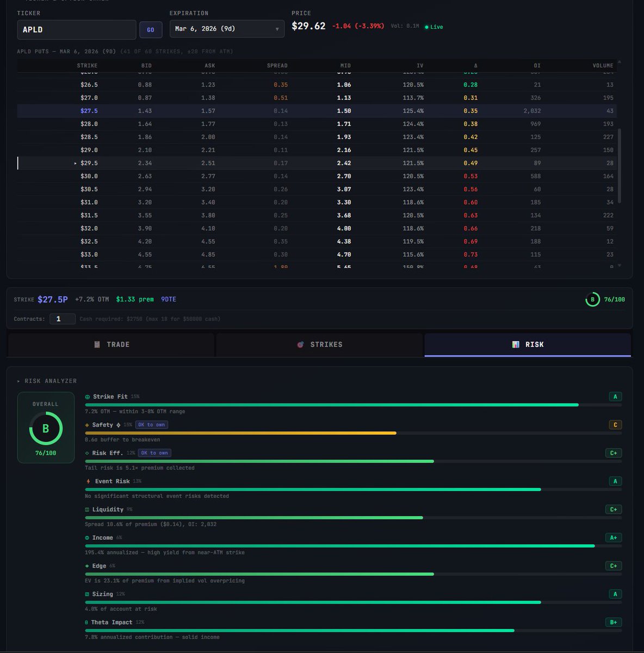Select the $33.0 strike row

[x=317, y=255]
